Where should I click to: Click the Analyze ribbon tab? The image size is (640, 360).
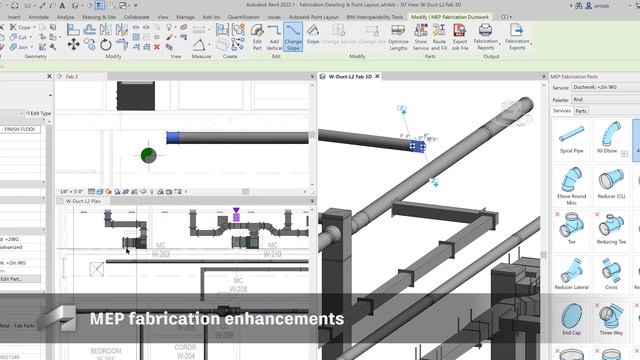click(65, 17)
